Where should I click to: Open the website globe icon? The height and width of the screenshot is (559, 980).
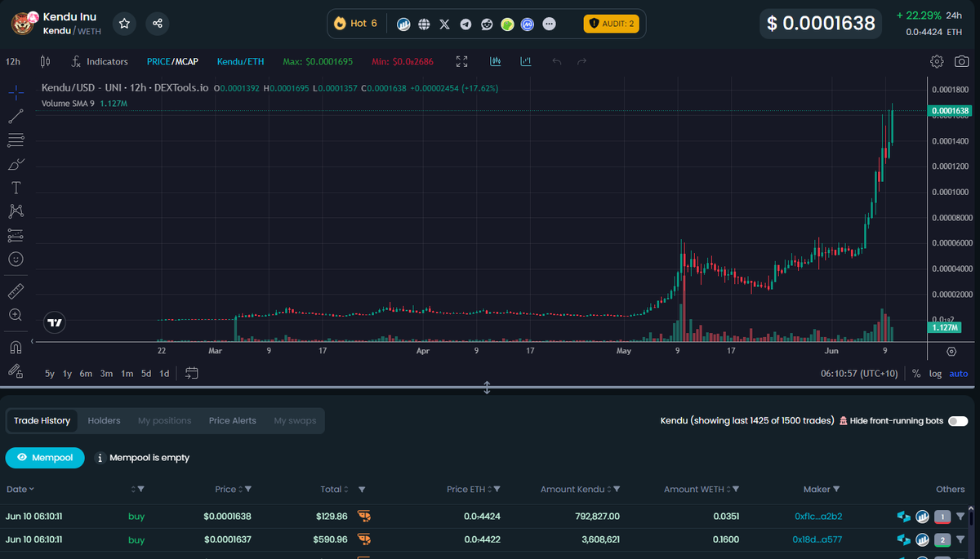click(x=424, y=24)
